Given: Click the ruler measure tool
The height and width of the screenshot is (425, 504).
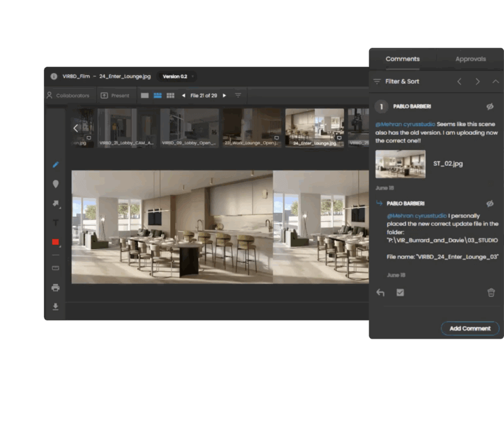Looking at the screenshot, I should click(x=55, y=268).
